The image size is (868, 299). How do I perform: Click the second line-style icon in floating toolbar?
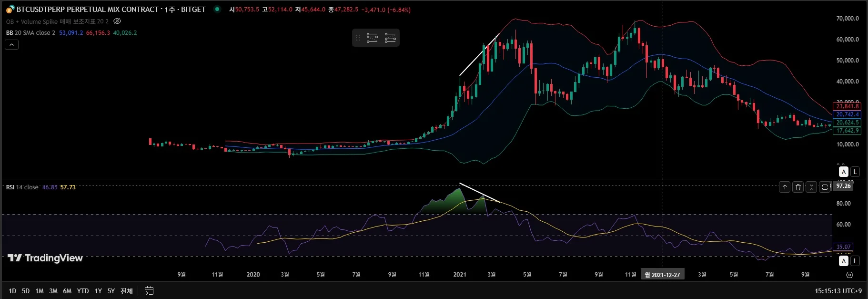390,38
